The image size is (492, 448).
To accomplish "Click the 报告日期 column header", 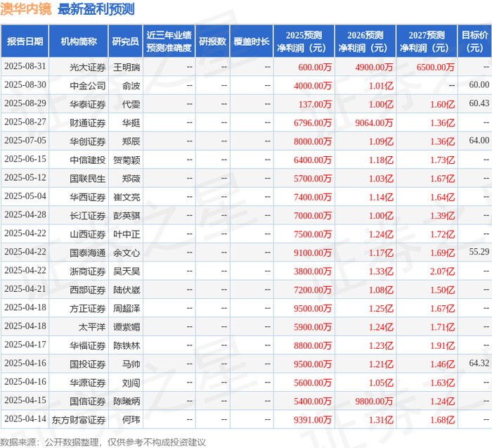I will tap(25, 41).
